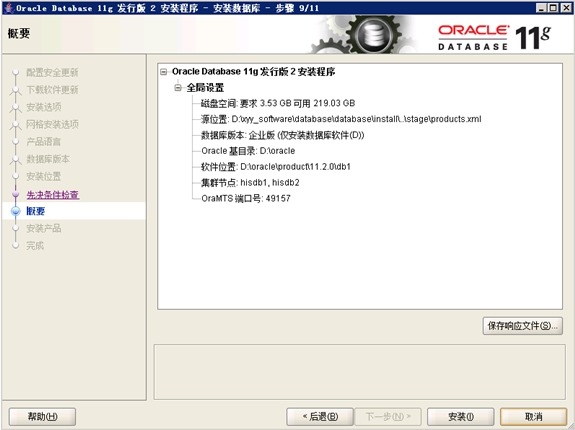Click the 软件位置 db1 path row
This screenshot has height=430, width=575.
coord(276,167)
